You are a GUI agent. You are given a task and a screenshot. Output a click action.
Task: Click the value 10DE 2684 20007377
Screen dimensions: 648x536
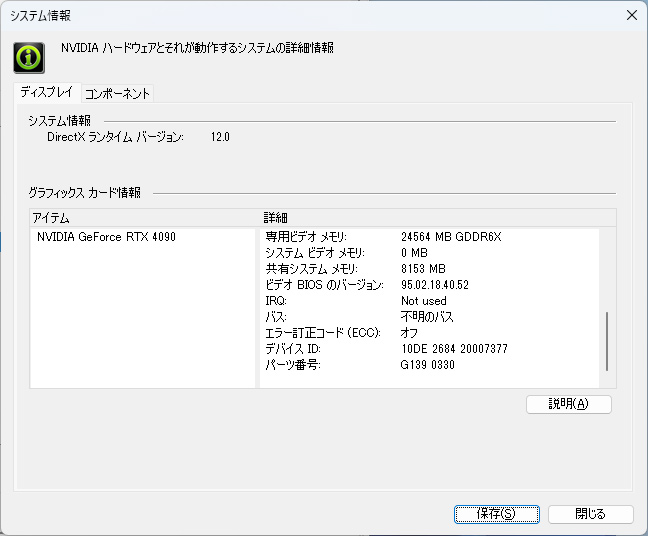tap(454, 349)
